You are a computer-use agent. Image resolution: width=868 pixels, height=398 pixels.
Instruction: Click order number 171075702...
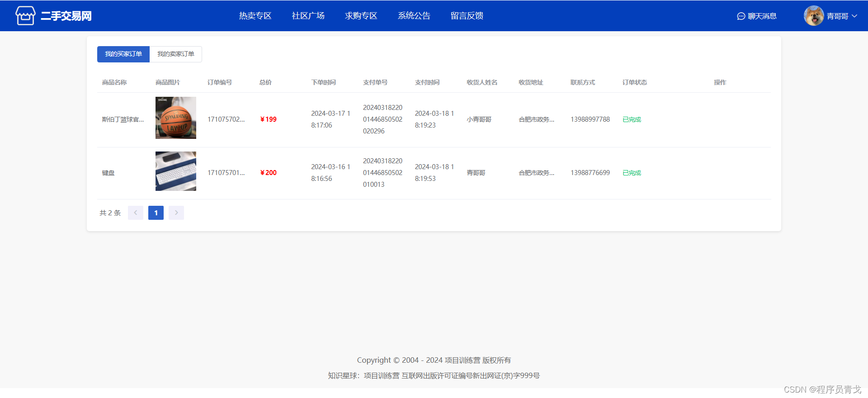[x=226, y=119]
